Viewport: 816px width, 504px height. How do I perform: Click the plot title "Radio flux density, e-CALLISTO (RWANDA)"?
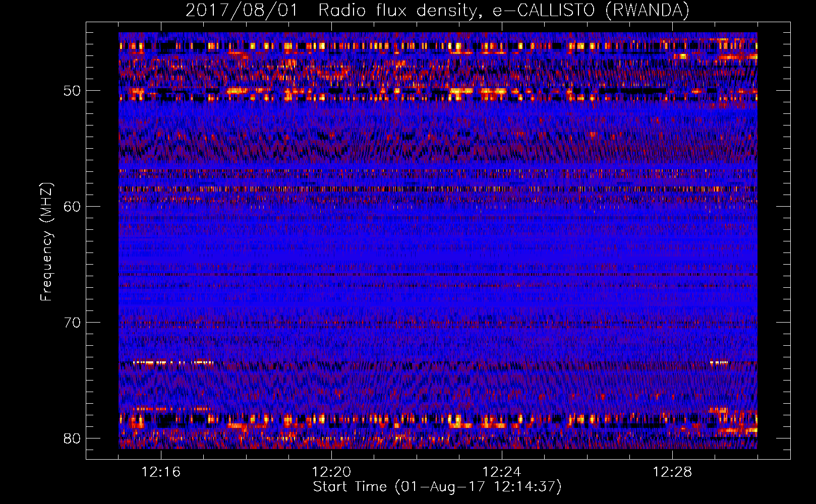(x=504, y=11)
